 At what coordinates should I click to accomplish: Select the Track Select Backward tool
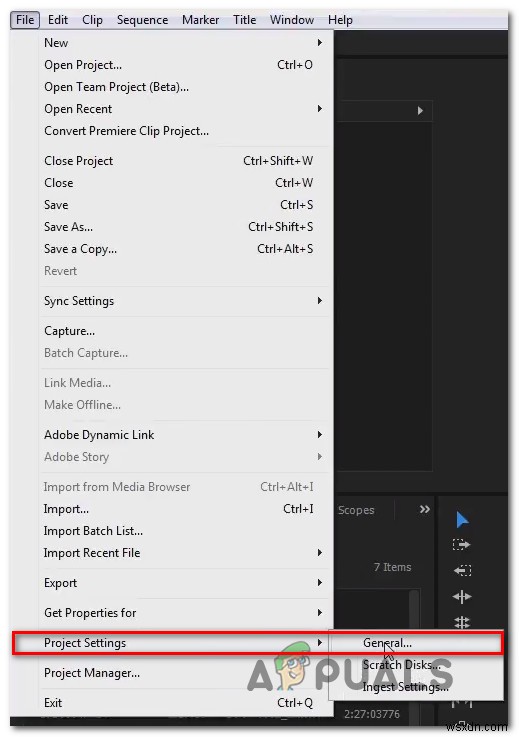point(462,571)
